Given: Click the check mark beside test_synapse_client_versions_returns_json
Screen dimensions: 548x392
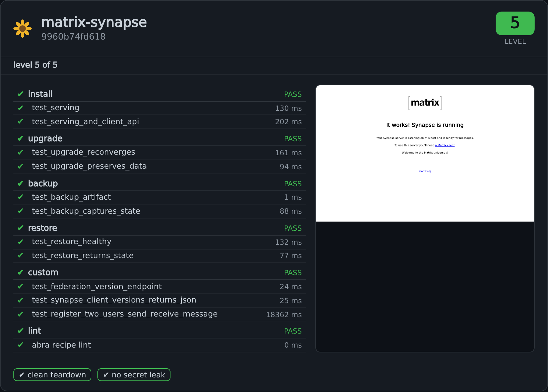Looking at the screenshot, I should (21, 300).
